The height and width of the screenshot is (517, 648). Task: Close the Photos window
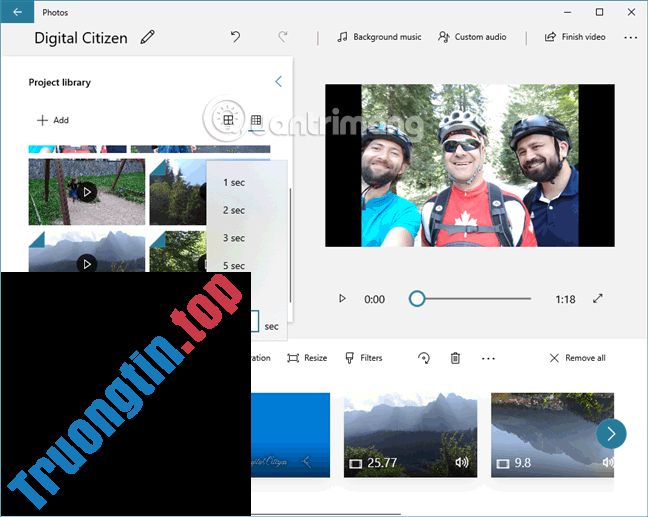(x=631, y=12)
